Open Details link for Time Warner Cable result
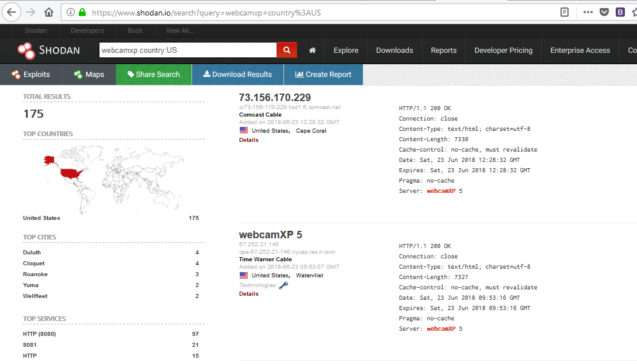The image size is (637, 364). (248, 293)
